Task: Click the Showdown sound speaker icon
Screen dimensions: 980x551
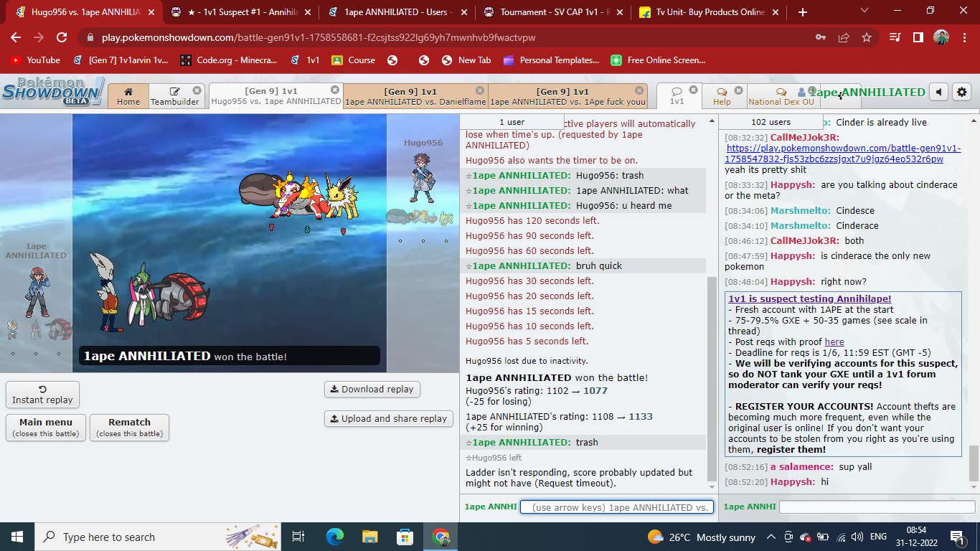Action: (938, 92)
